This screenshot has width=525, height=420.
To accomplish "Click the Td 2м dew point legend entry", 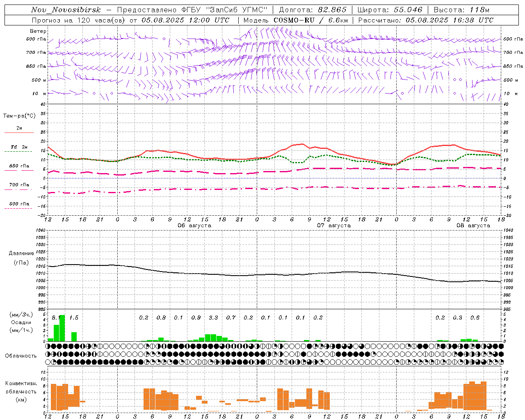I will tap(19, 147).
